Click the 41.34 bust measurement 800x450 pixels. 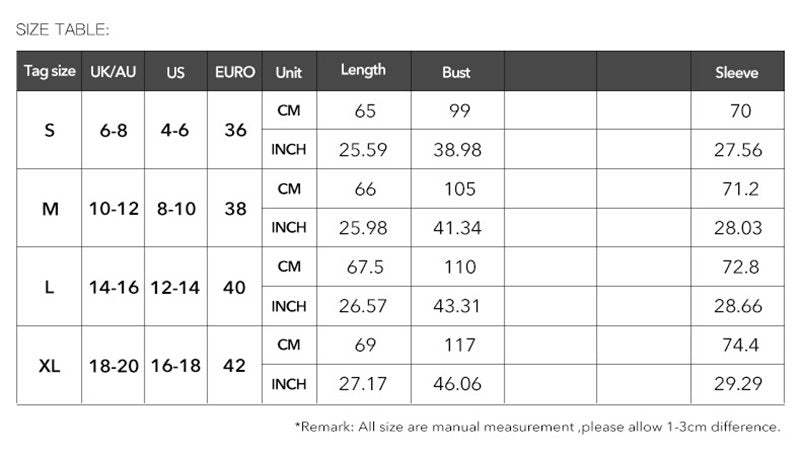(x=459, y=228)
